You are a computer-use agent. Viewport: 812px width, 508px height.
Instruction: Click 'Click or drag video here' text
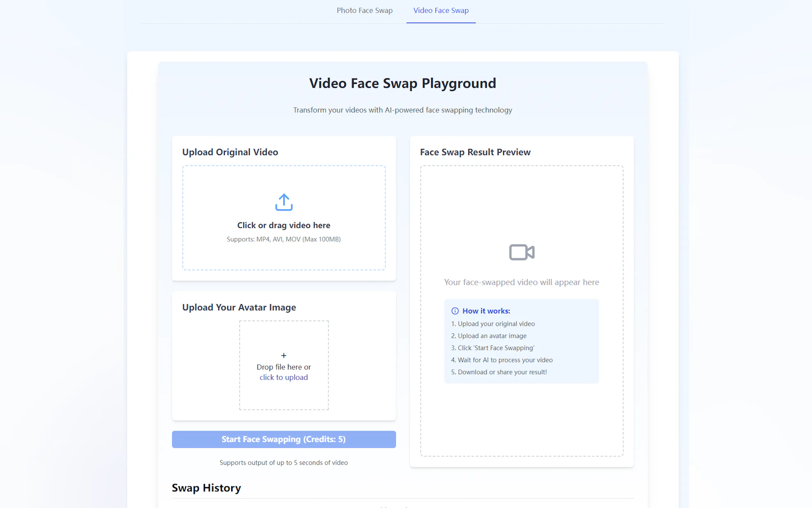(x=284, y=225)
